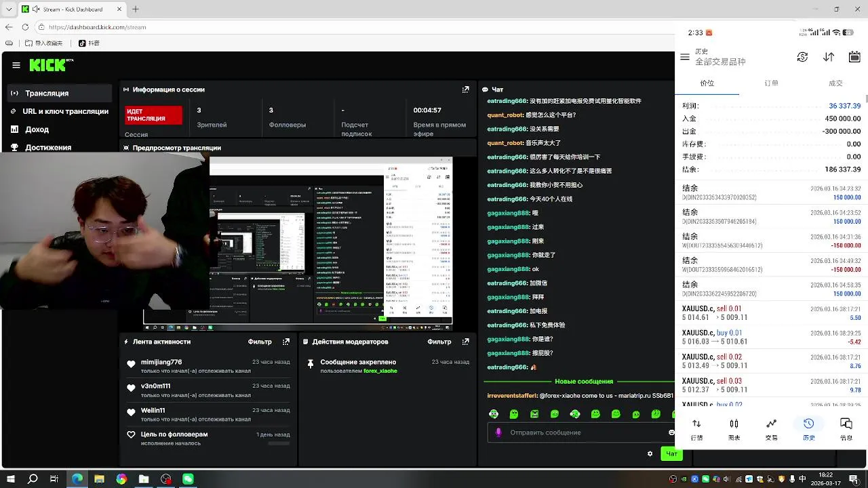The image size is (868, 488).
Task: Mute the Stream - Kick Dashboard tab
Action: [x=35, y=9]
